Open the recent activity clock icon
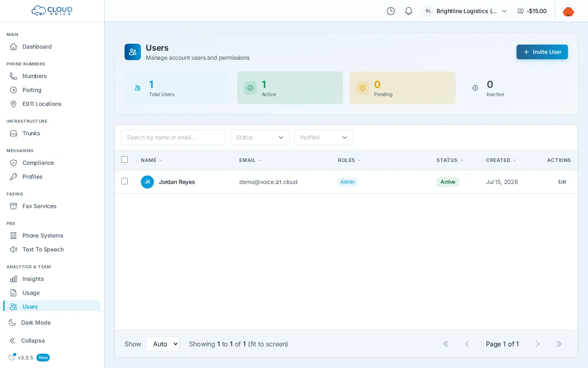The width and height of the screenshot is (588, 368). [391, 11]
